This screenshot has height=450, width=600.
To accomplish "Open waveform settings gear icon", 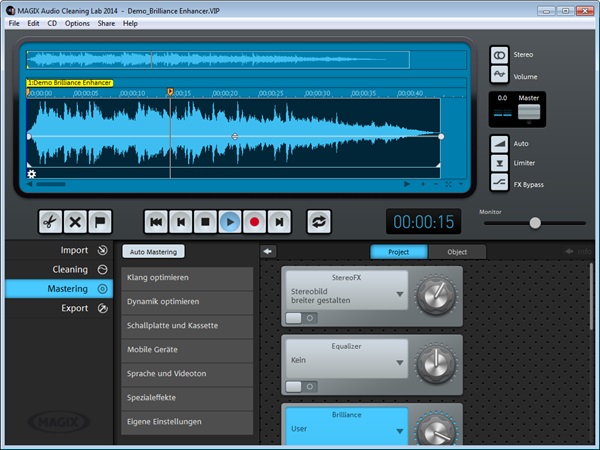I will pos(32,174).
